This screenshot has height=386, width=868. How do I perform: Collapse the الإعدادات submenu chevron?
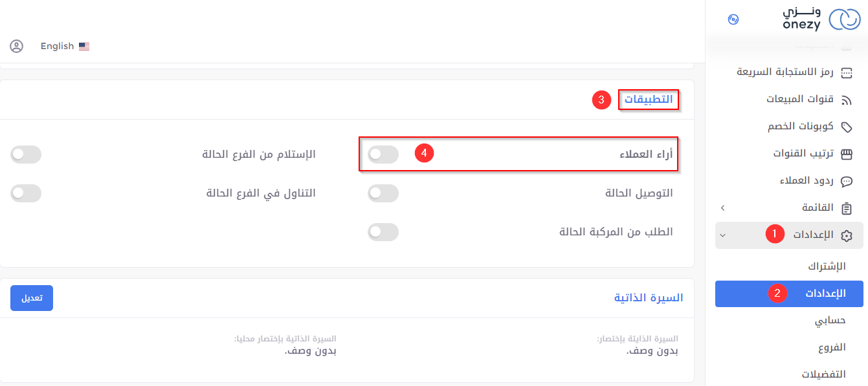click(723, 235)
